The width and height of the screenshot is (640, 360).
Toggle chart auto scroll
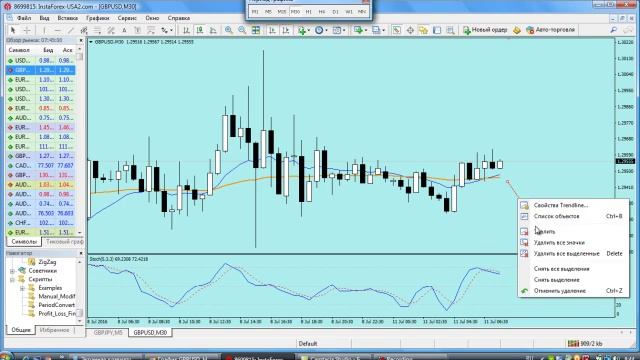coord(272,30)
